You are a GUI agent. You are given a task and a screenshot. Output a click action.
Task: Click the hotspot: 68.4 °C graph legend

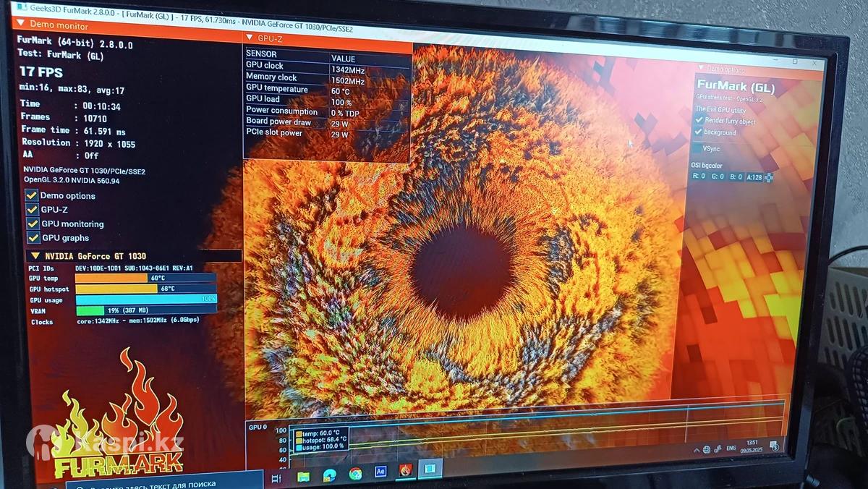321,439
